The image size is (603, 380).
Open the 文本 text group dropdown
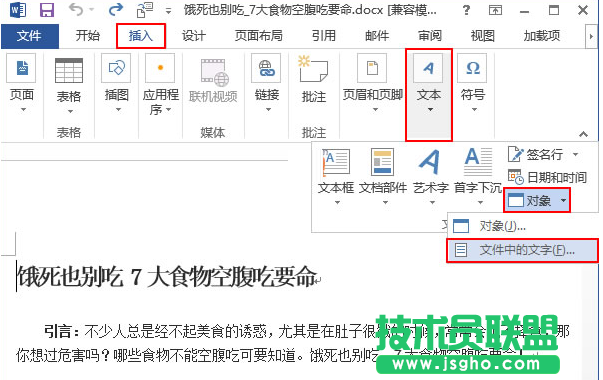(429, 95)
